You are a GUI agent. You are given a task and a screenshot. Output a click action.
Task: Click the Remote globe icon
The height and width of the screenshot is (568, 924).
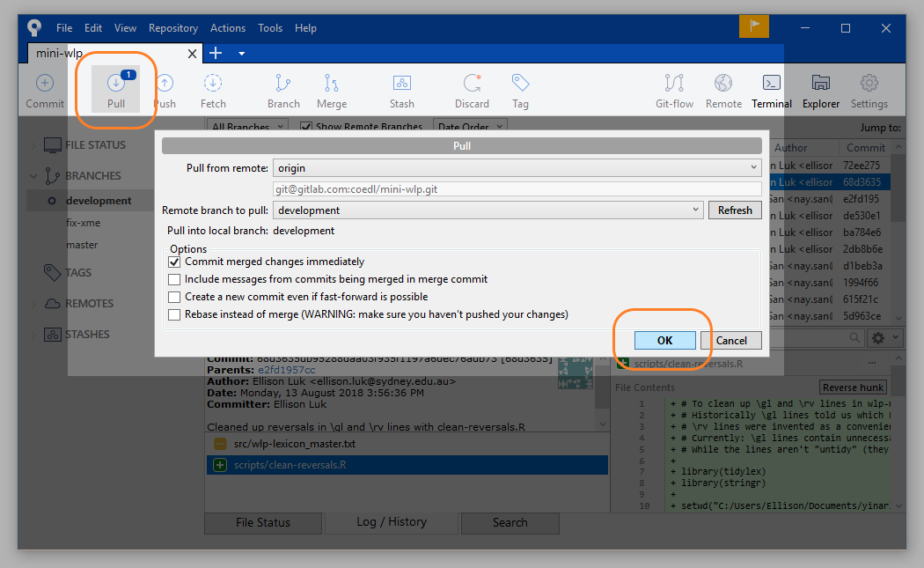tap(723, 83)
